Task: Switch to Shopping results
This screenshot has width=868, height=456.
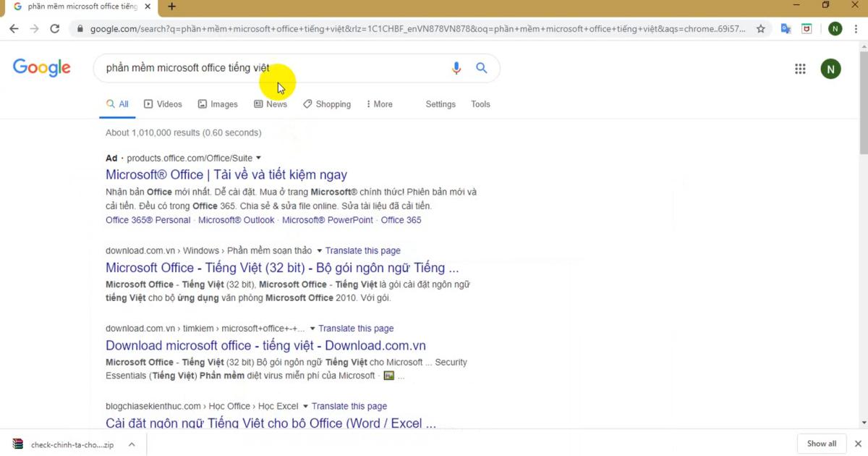Action: [x=327, y=104]
